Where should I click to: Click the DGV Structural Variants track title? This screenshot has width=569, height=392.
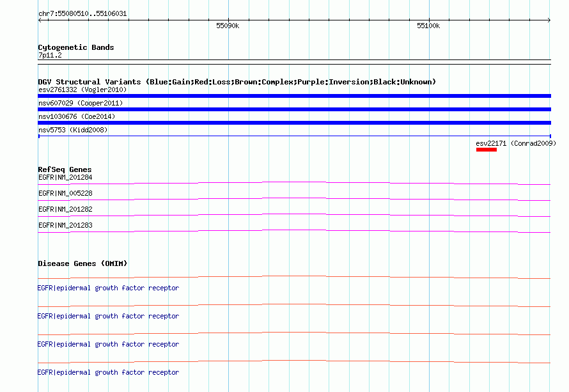[x=237, y=82]
